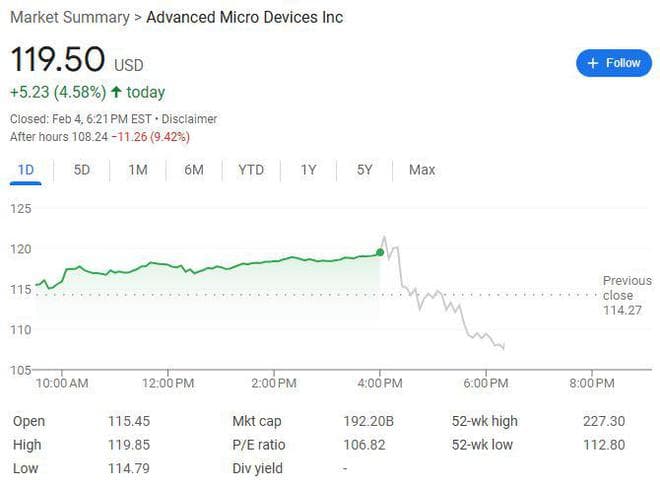The width and height of the screenshot is (660, 488).
Task: Click the Follow button
Action: tap(613, 63)
